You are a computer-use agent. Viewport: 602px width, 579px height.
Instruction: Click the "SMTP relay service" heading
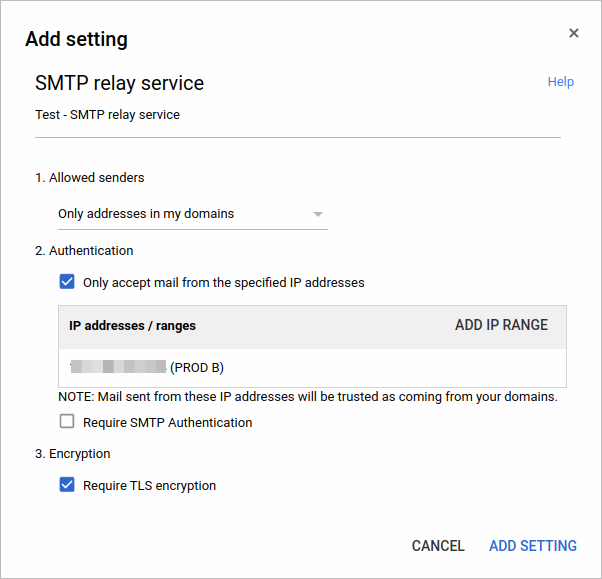pos(119,82)
